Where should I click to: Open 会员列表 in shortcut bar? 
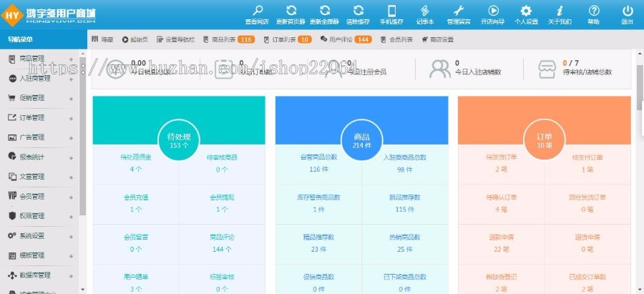pos(396,40)
